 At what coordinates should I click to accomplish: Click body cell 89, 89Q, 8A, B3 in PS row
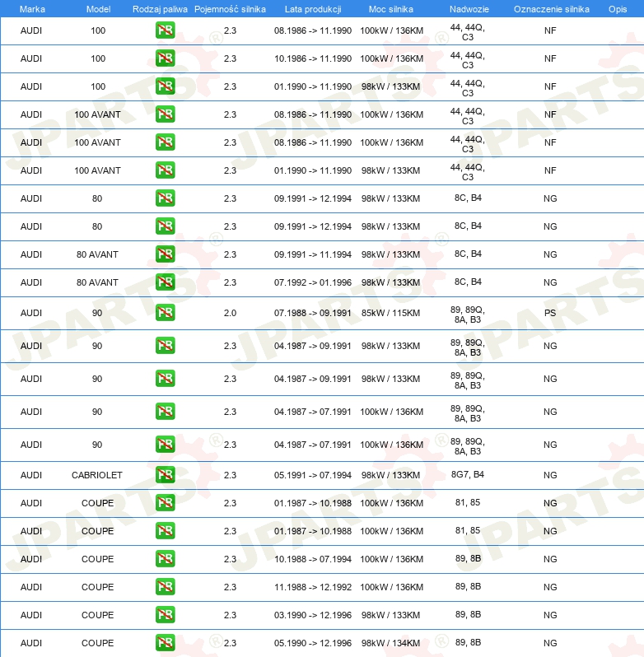tap(468, 315)
